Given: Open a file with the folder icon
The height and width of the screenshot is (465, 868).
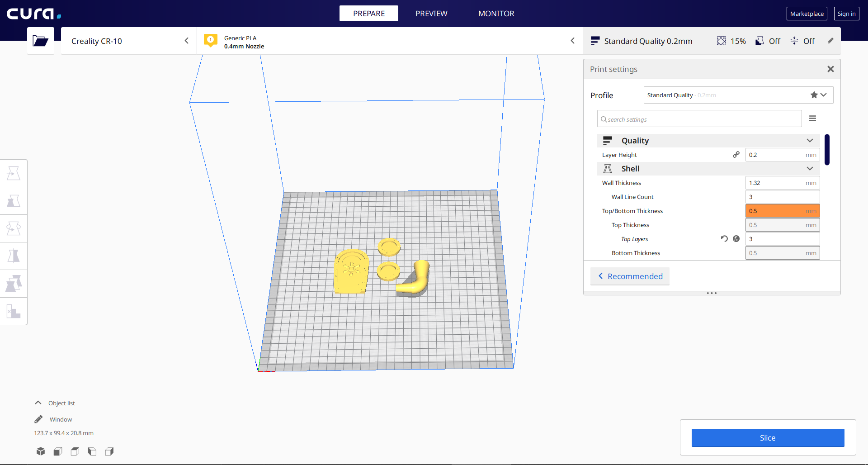Looking at the screenshot, I should click(x=41, y=41).
